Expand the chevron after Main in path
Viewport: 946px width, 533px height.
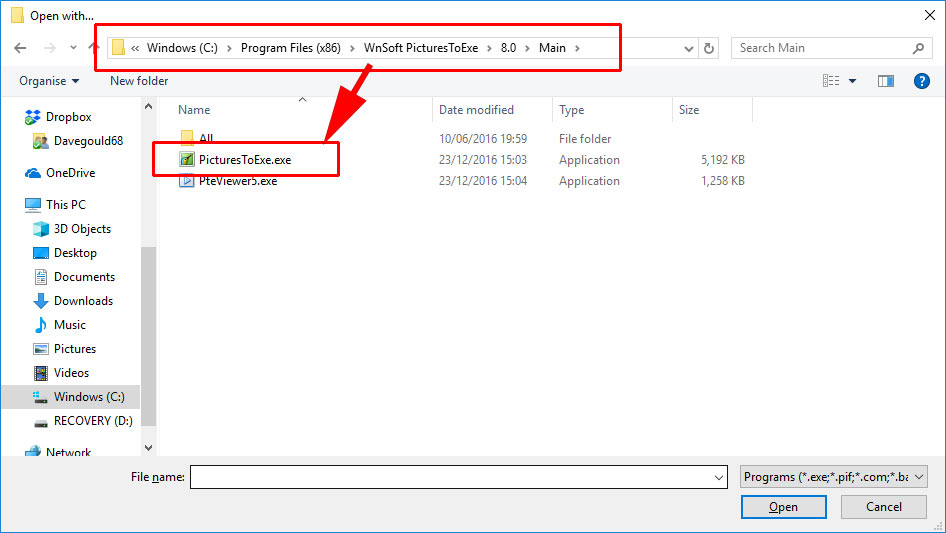(x=577, y=48)
